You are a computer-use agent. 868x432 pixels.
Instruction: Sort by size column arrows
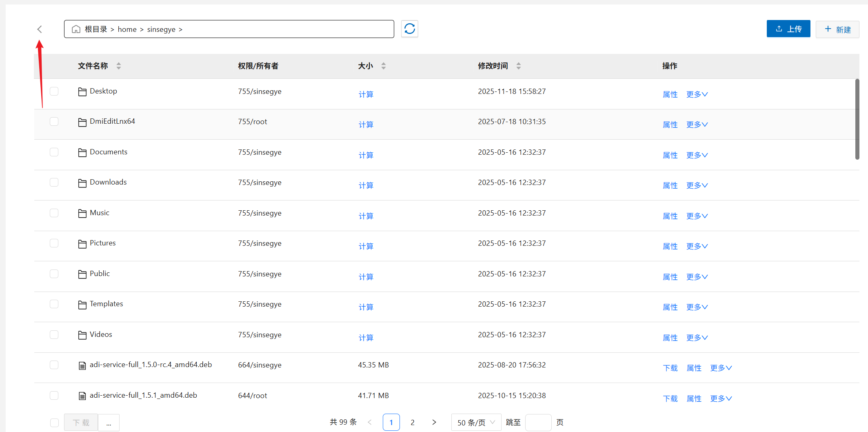coord(383,66)
